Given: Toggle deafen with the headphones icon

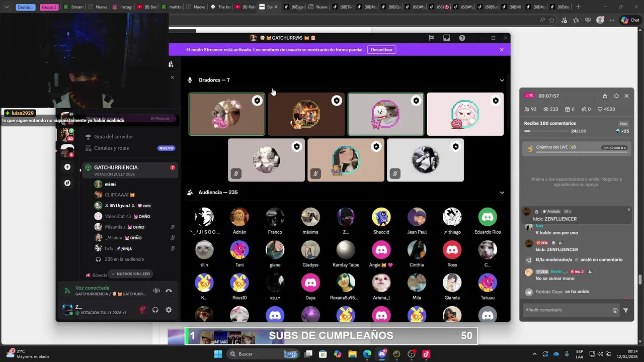Looking at the screenshot, I should click(155, 310).
